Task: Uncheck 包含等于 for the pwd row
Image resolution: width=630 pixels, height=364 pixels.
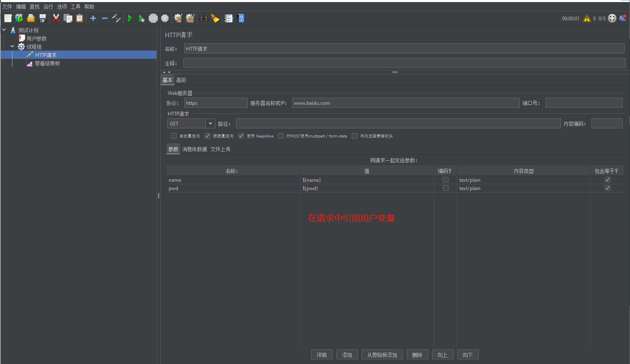Action: tap(608, 188)
